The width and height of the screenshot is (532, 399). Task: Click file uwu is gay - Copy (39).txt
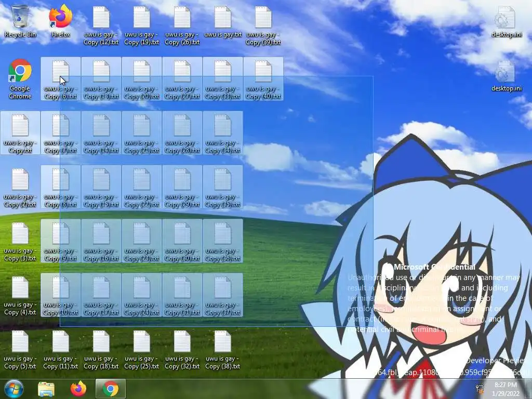[263, 25]
